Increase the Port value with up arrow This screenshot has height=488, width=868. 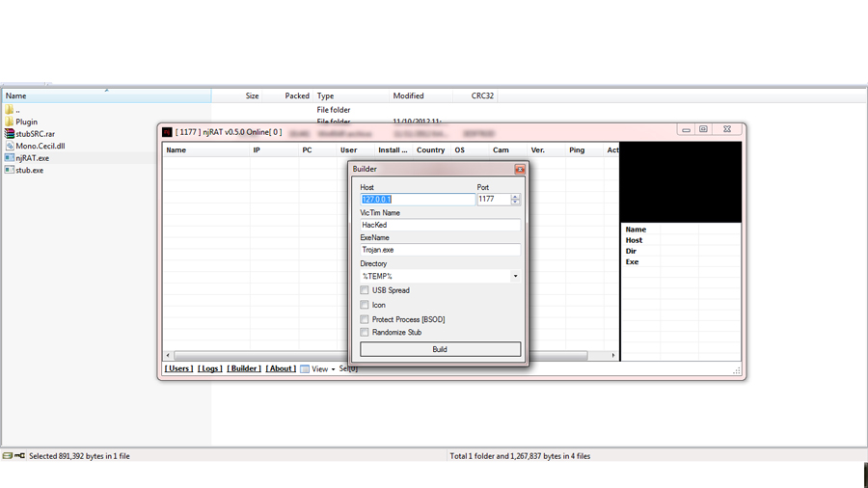(x=515, y=197)
